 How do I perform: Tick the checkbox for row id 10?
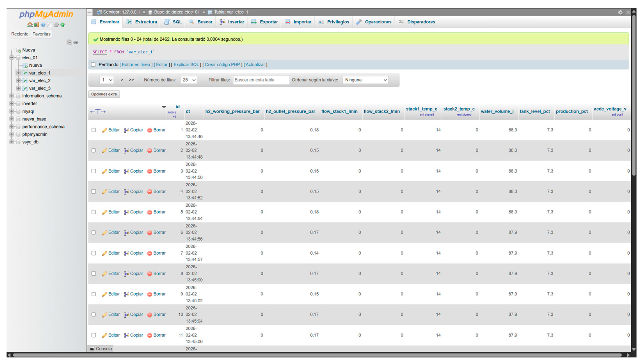pos(93,314)
